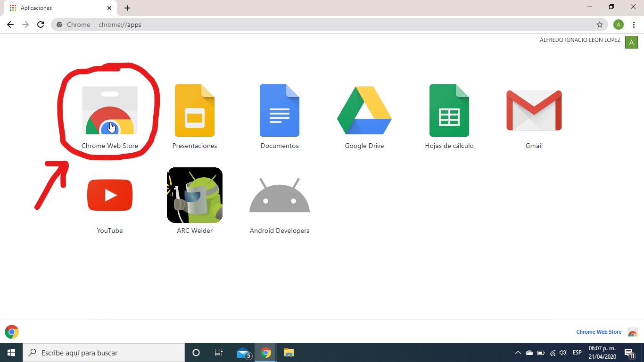Bookmark this page with the star
644x362 pixels.
click(600, 25)
